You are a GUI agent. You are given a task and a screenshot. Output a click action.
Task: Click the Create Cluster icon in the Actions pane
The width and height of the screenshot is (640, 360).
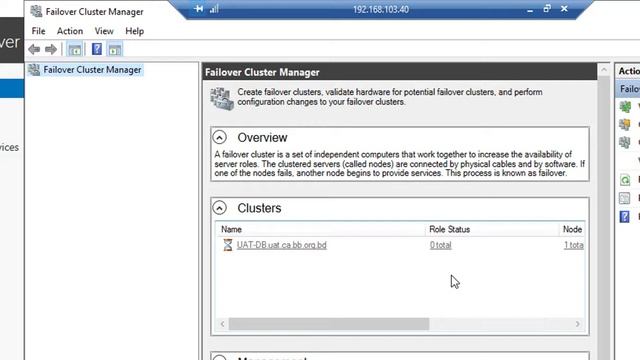(625, 124)
